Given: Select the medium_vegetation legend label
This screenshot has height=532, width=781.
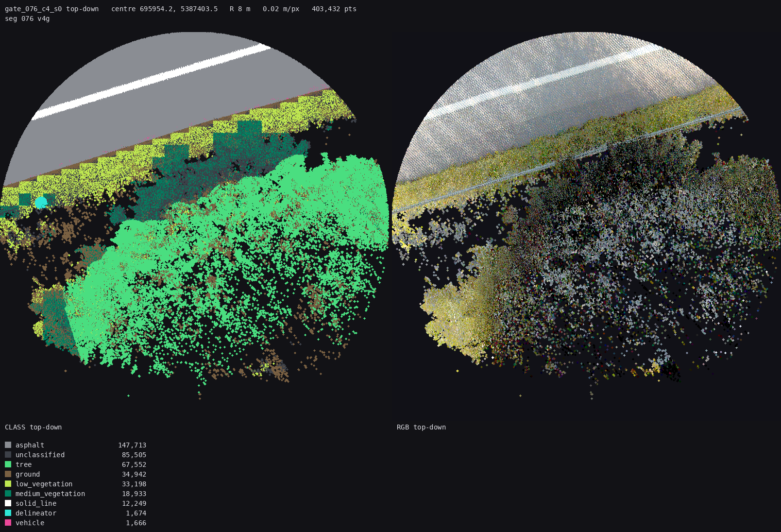Looking at the screenshot, I should click(x=50, y=494).
